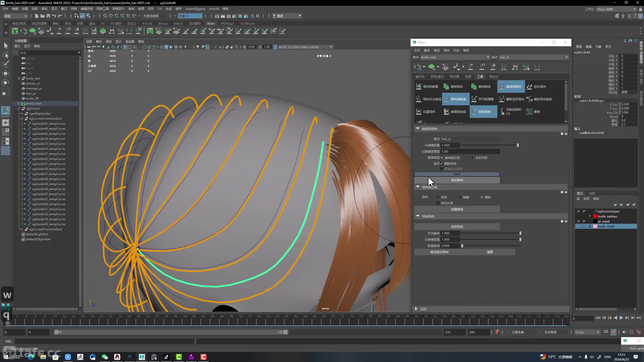Enable the 锁定长度 checkbox
Screen dimensions: 644x362
[x=438, y=203]
